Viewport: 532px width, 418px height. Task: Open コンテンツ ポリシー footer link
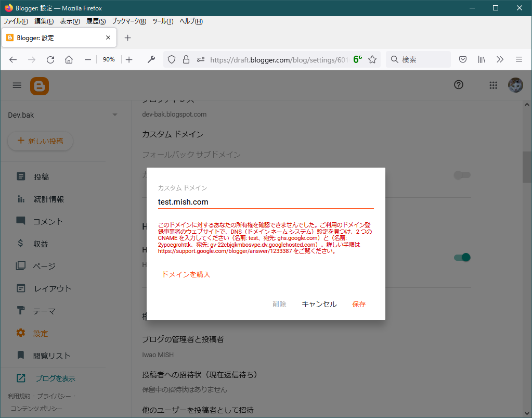point(36,409)
